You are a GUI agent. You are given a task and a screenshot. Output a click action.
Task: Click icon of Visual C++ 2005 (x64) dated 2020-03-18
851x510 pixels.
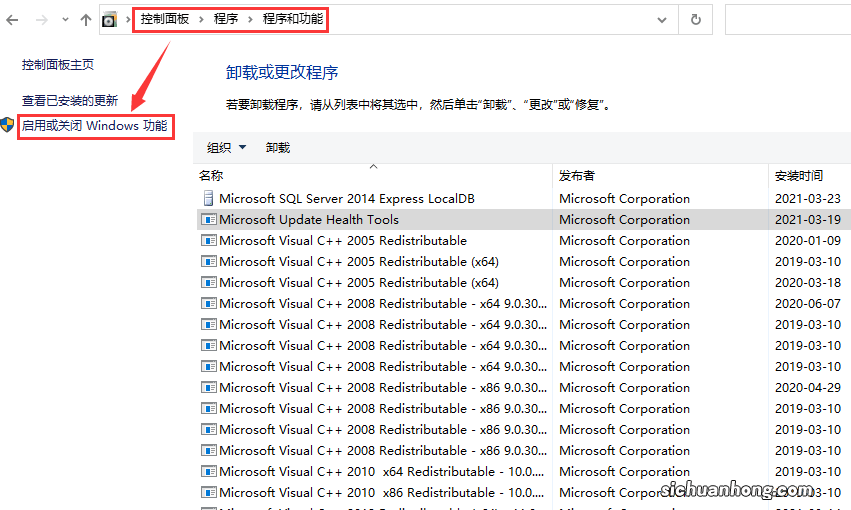pyautogui.click(x=208, y=283)
